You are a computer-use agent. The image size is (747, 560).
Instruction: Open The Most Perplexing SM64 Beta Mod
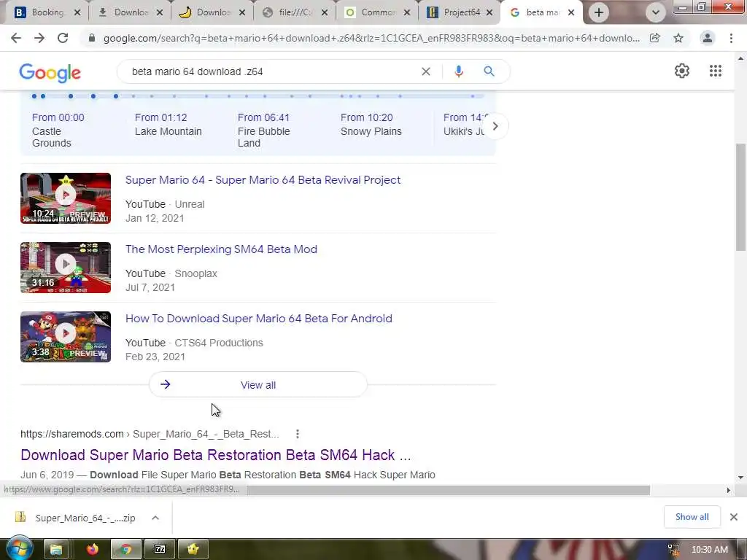[x=221, y=249]
